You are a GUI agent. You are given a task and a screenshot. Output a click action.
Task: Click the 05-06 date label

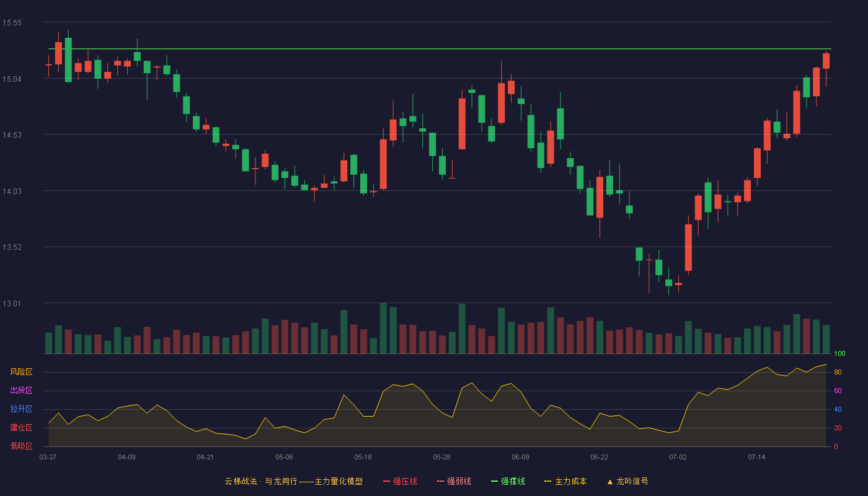(284, 457)
